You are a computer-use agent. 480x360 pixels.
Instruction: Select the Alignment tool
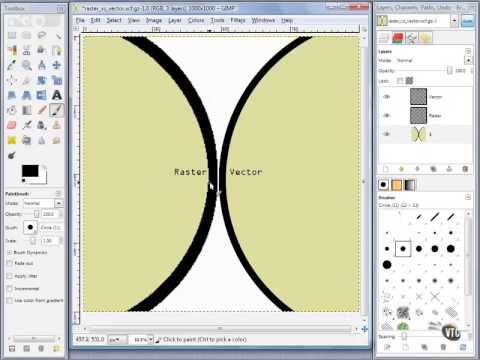(x=12, y=80)
